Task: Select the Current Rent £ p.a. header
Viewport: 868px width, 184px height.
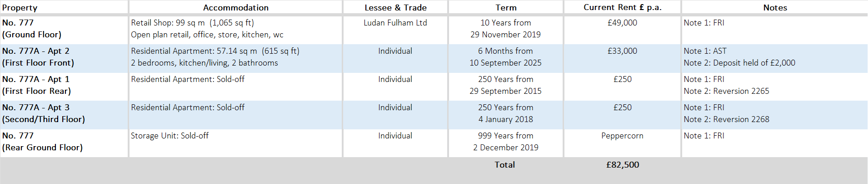Action: pyautogui.click(x=622, y=8)
